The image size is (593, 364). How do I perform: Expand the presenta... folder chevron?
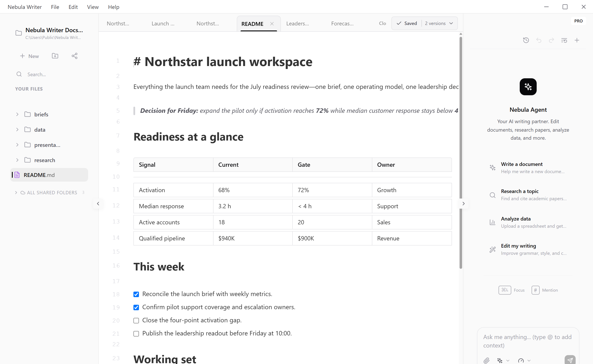click(17, 145)
